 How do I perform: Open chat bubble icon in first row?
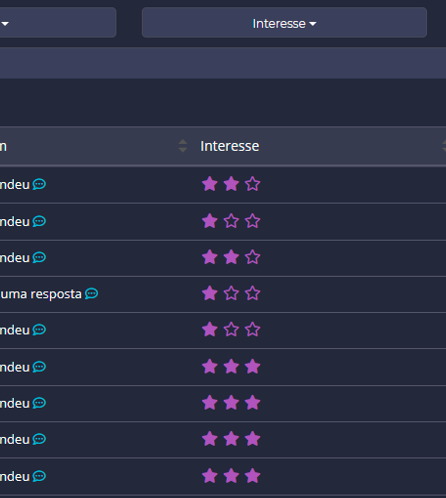(39, 184)
